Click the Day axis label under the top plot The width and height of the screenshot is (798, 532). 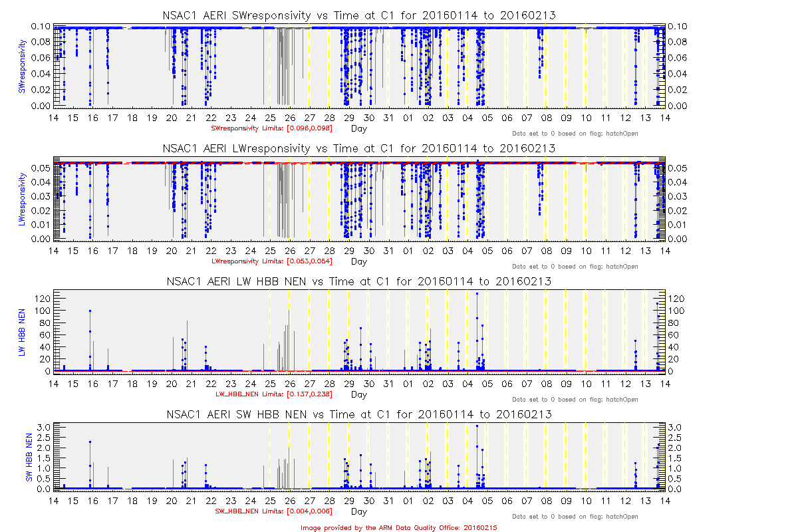[358, 128]
